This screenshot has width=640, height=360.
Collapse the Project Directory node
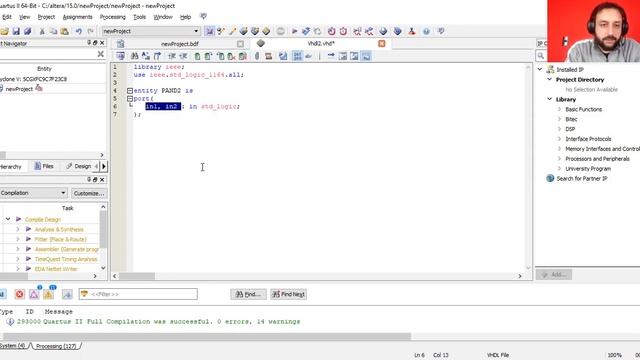(x=550, y=80)
